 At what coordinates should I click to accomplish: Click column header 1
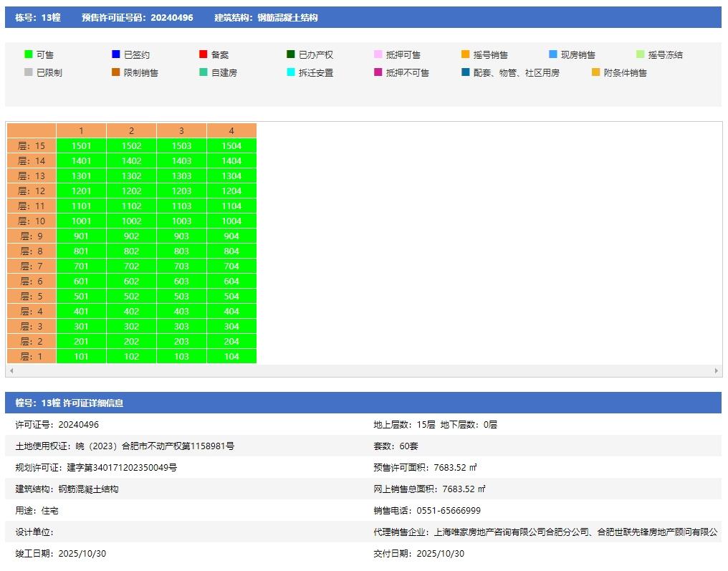tap(81, 130)
